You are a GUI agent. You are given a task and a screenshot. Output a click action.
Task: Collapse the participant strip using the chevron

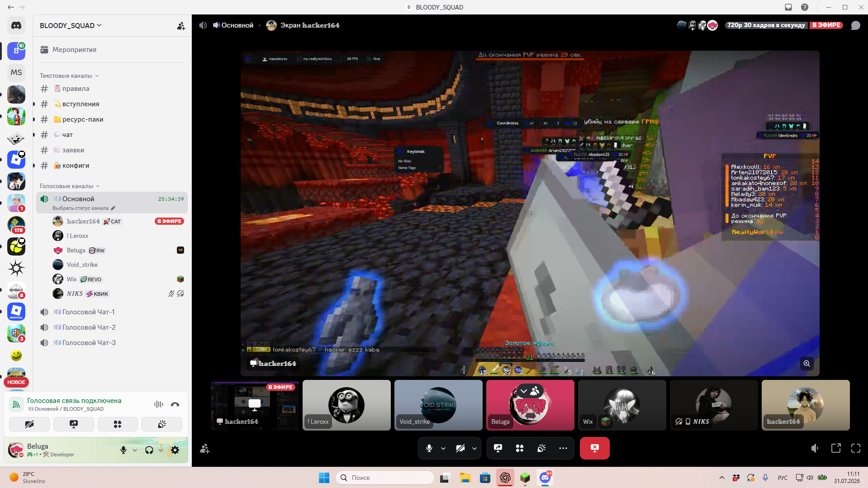coord(523,391)
